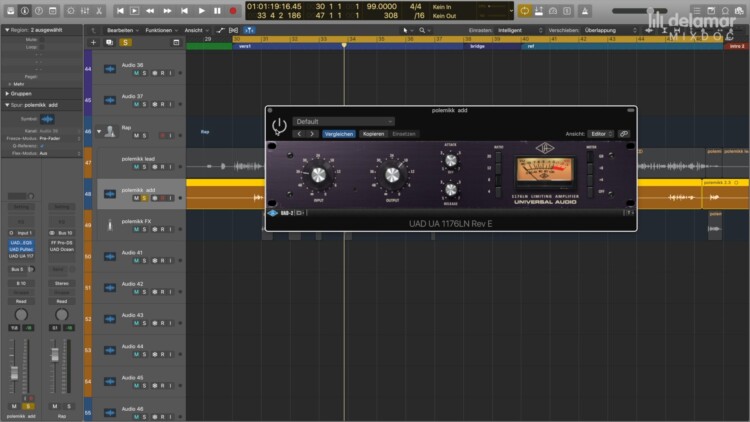Toggle the Flex show/hide icon
Screen dimensions: 750x422
(x=233, y=30)
